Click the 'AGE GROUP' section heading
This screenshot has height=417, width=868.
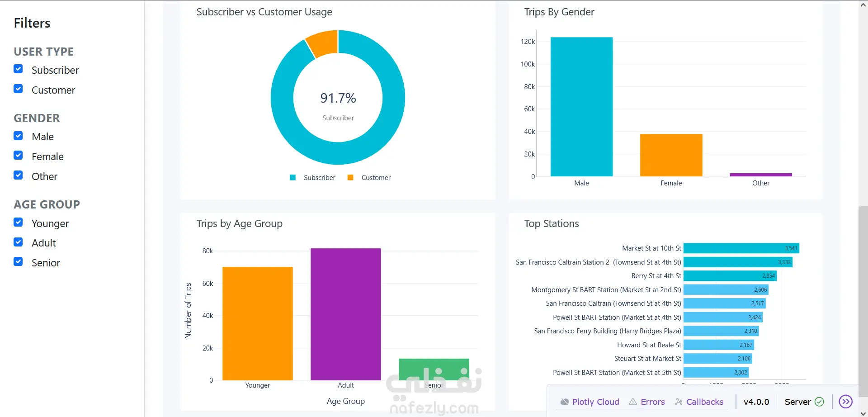(x=47, y=204)
